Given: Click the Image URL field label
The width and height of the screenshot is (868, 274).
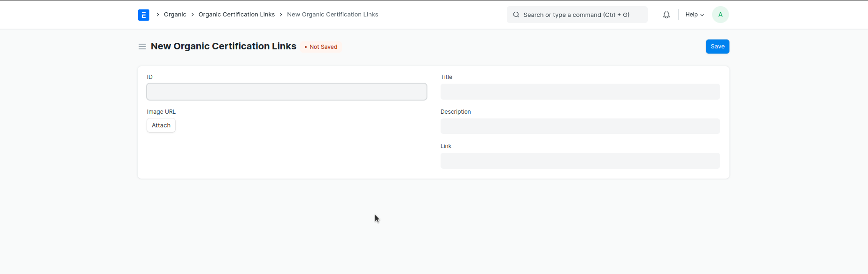Looking at the screenshot, I should tap(161, 112).
